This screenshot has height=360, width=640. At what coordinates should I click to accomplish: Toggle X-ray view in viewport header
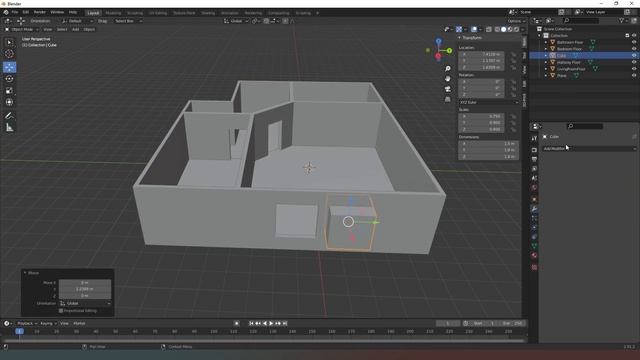[489, 29]
